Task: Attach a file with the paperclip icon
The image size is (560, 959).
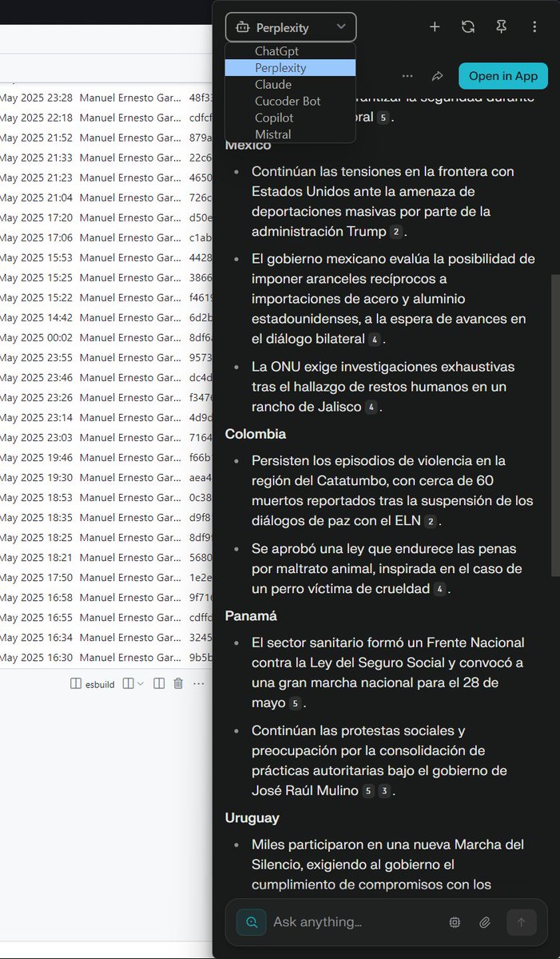Action: pyautogui.click(x=485, y=922)
